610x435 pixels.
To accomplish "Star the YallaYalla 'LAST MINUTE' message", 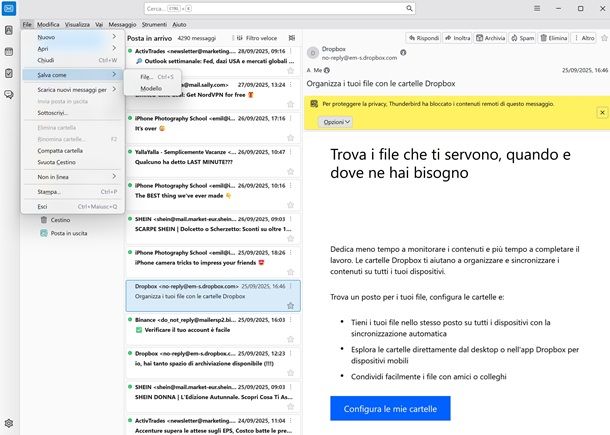I will pyautogui.click(x=290, y=172).
